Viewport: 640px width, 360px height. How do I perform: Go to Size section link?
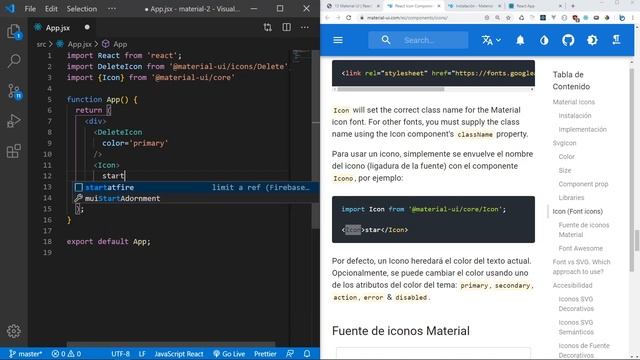(x=565, y=170)
